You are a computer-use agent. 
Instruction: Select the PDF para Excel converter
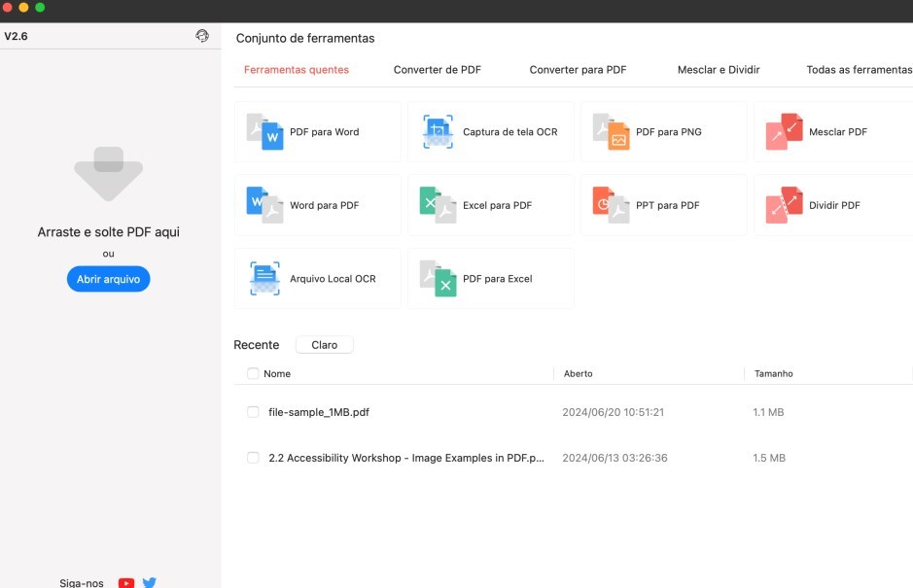pos(490,278)
